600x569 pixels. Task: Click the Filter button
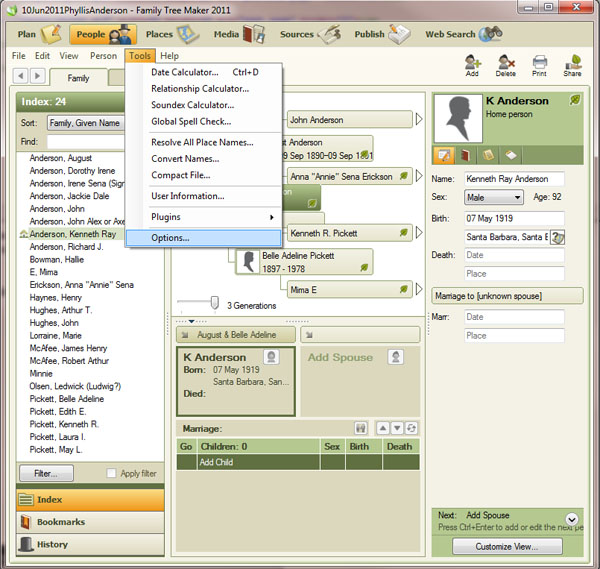click(46, 473)
